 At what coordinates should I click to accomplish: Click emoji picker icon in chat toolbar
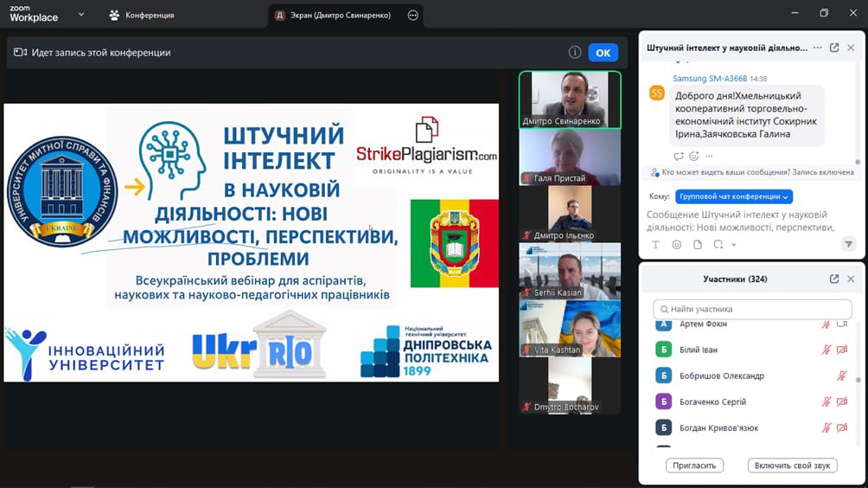(676, 245)
